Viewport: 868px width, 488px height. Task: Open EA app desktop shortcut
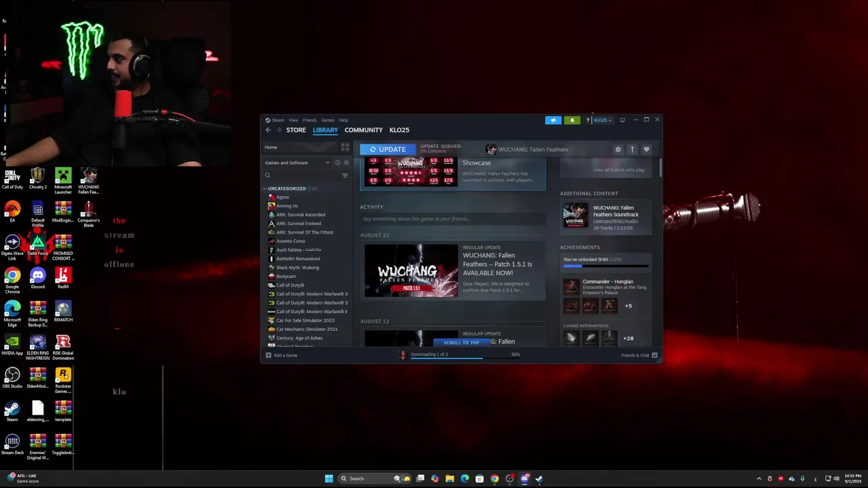(x=12, y=212)
